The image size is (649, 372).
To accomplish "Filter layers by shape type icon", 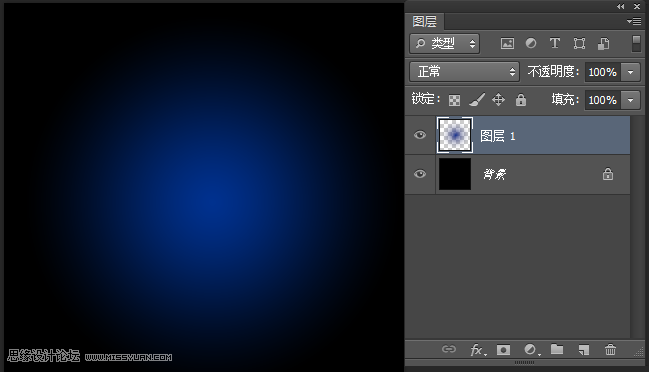I will click(579, 43).
